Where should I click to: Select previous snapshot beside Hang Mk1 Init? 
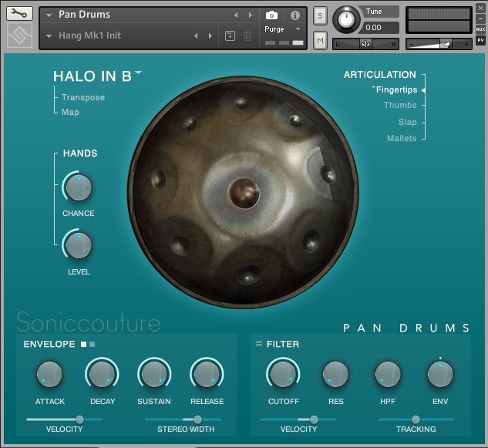coord(196,35)
